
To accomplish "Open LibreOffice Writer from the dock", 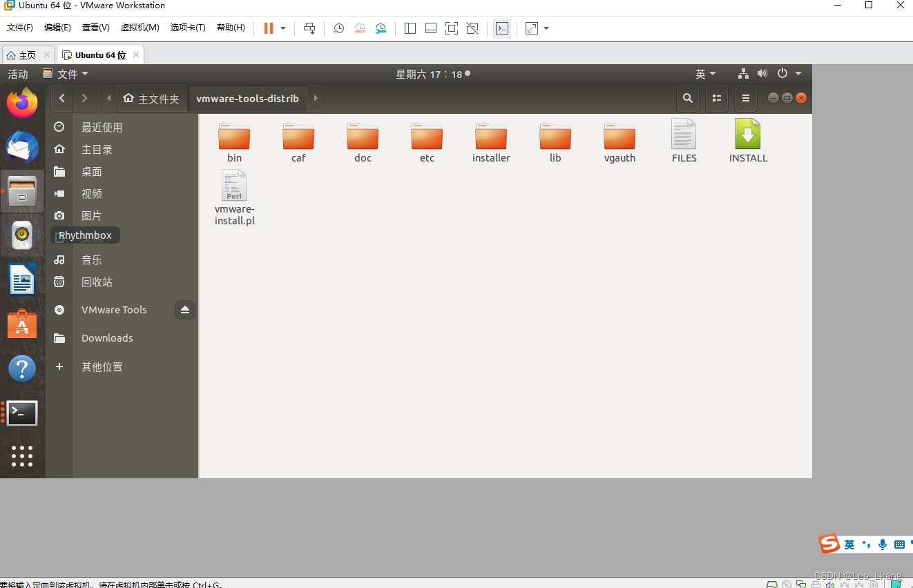I will click(22, 280).
